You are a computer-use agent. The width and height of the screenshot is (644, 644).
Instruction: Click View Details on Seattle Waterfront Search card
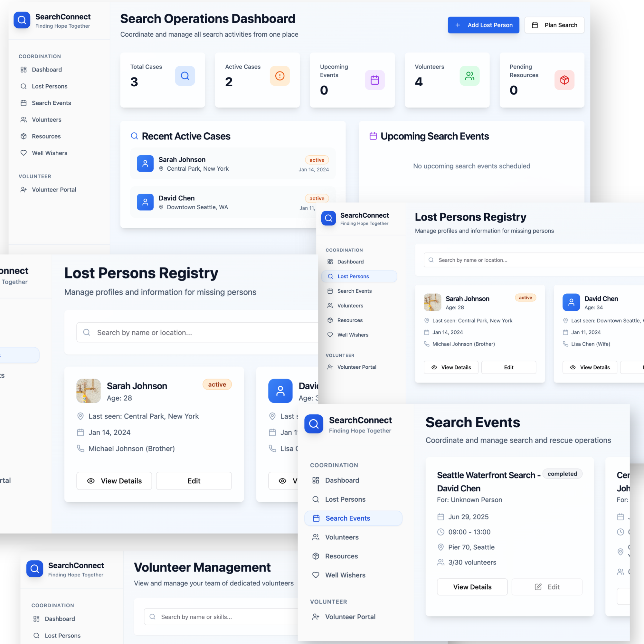472,587
